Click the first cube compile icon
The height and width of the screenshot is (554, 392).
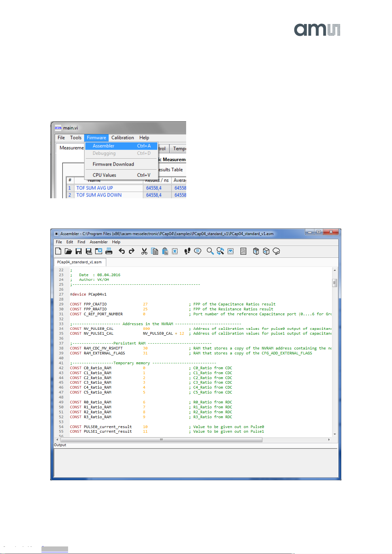pos(256,252)
